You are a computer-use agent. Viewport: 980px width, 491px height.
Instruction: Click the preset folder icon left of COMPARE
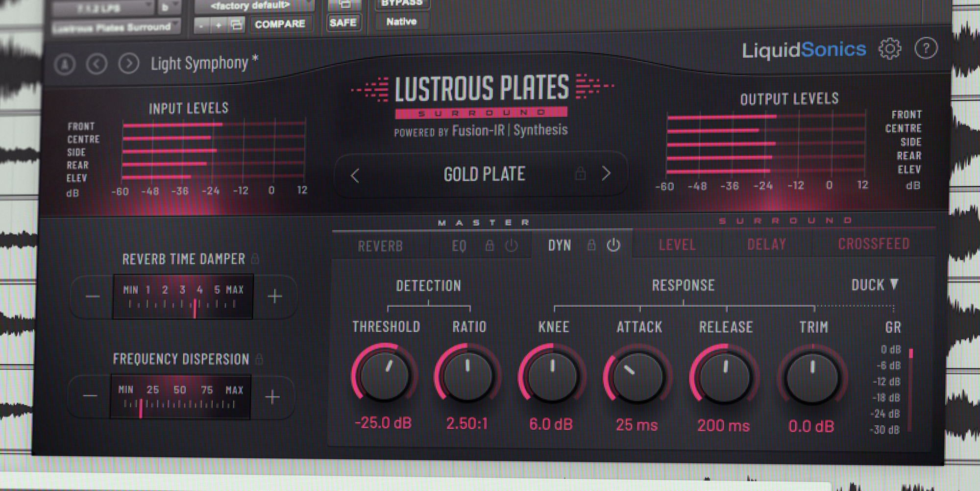coord(237,25)
